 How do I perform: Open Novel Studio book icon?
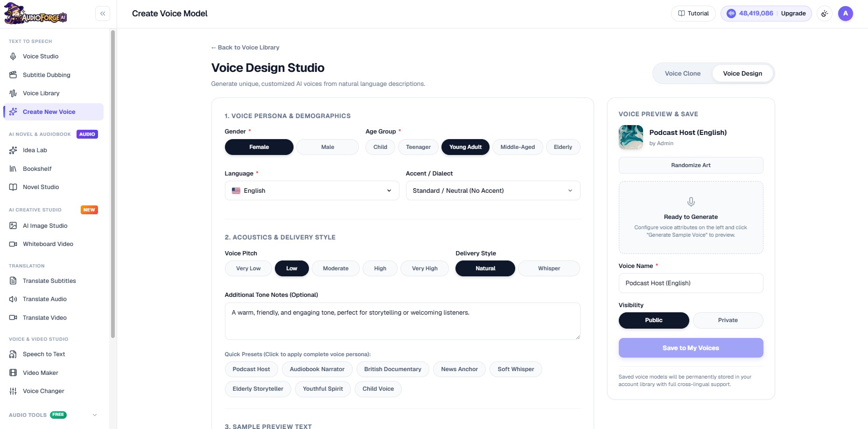[13, 187]
